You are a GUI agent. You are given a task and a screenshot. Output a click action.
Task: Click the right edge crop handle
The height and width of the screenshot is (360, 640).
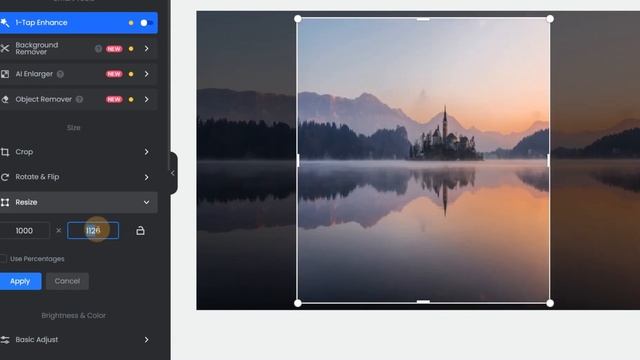[x=549, y=160]
